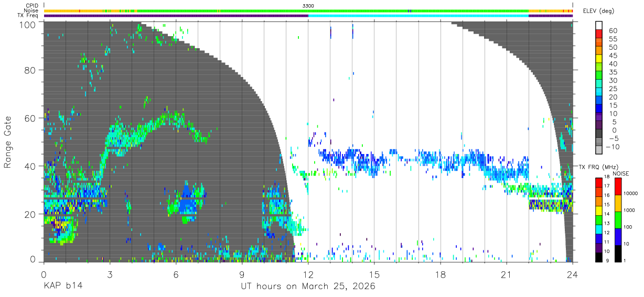Click the x-axis tick label 3
The height and width of the screenshot is (297, 644).
point(110,274)
